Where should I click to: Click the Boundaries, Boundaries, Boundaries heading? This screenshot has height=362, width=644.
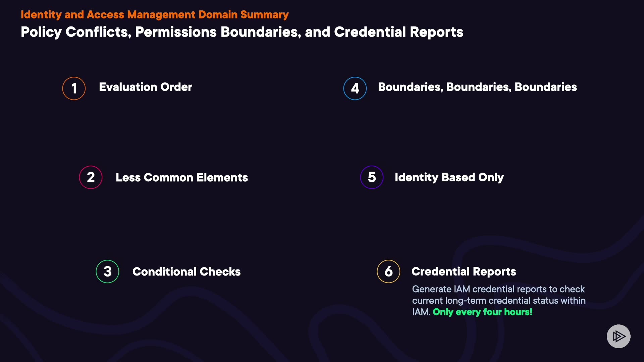477,87
